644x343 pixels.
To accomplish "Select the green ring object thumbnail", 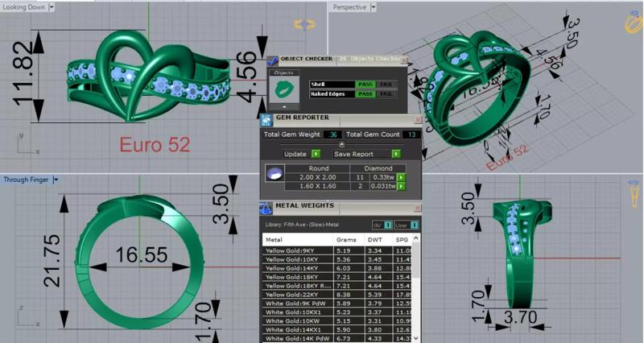I will tap(283, 89).
